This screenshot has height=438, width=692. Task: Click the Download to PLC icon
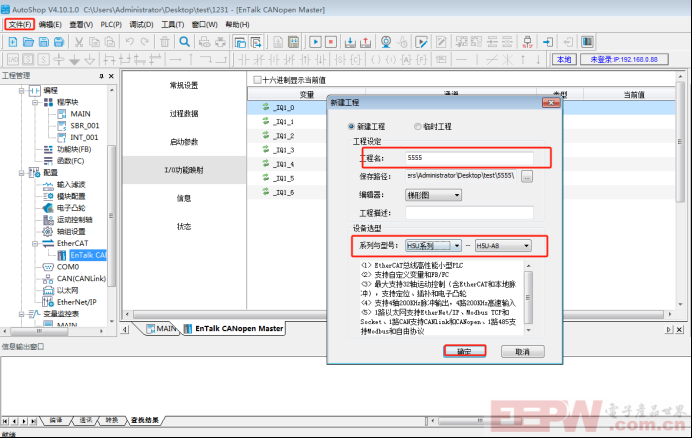tap(350, 42)
